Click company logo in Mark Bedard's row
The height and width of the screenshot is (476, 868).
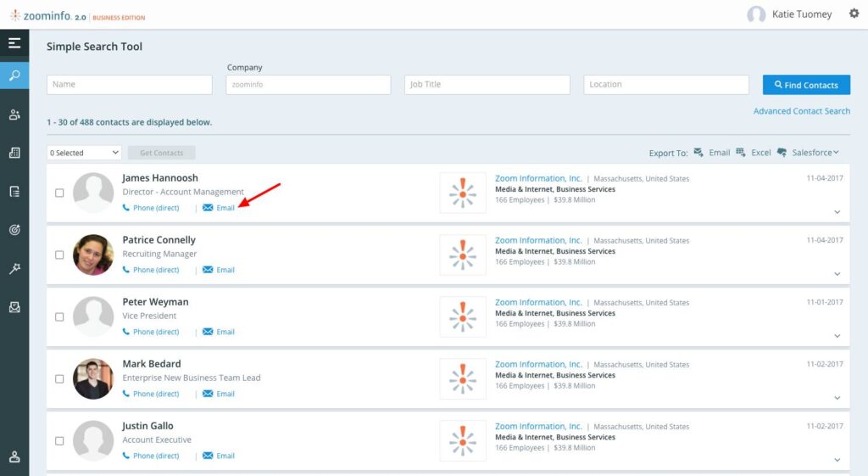(463, 379)
